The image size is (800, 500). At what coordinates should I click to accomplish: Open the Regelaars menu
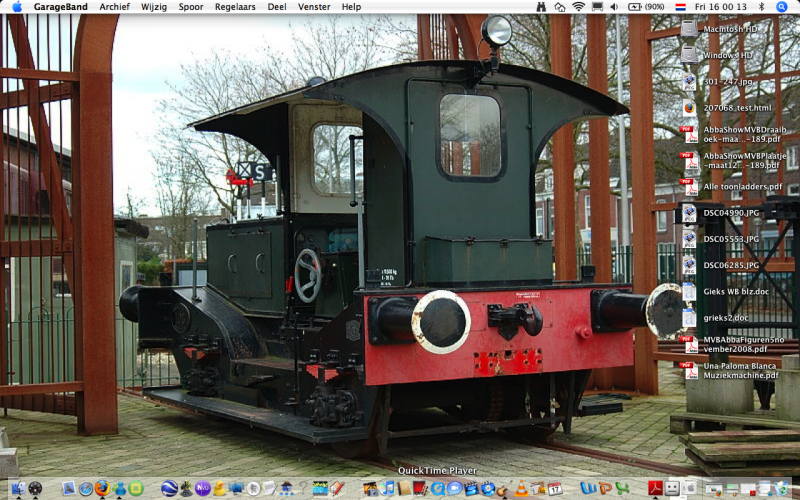coord(235,7)
